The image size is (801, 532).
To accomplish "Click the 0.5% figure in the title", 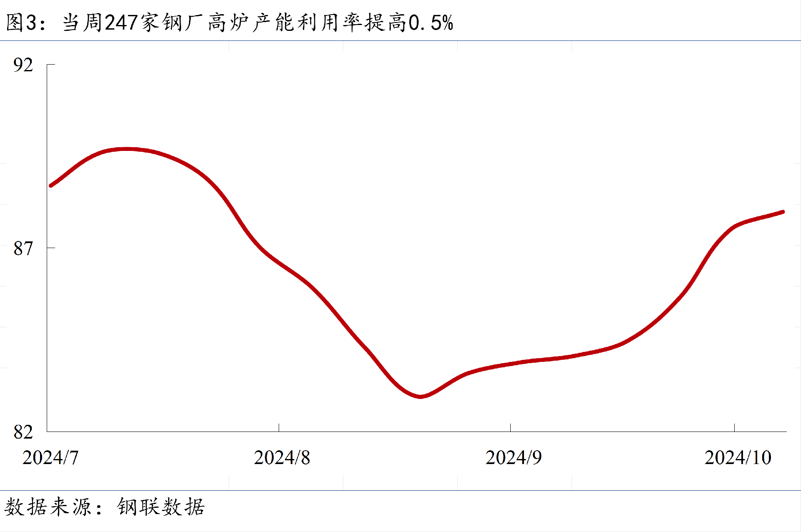I will [431, 23].
